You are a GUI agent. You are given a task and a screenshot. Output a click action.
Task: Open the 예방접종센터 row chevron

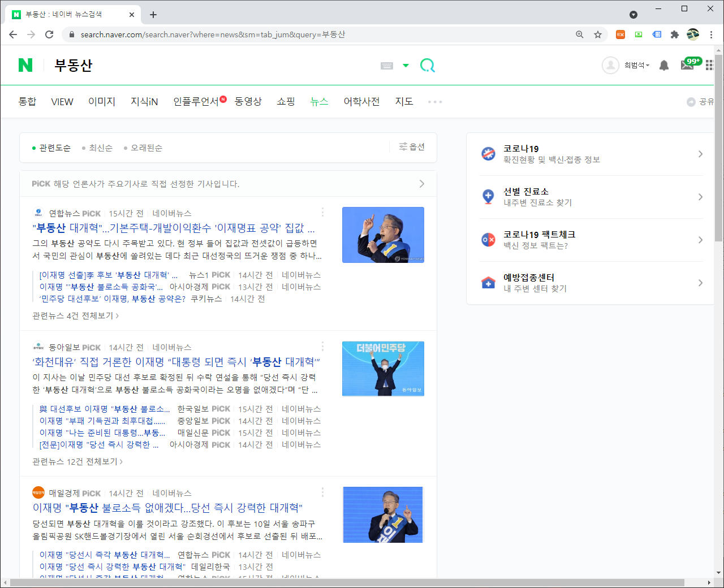[700, 283]
